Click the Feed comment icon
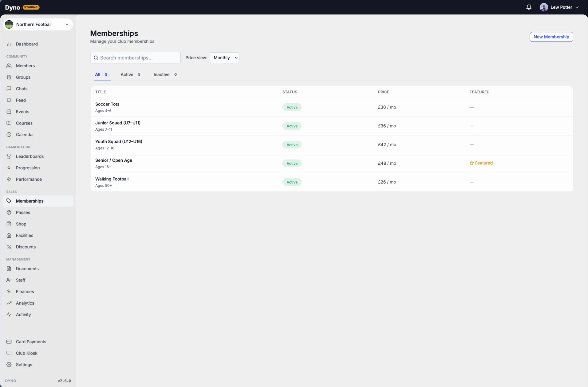 coord(9,100)
